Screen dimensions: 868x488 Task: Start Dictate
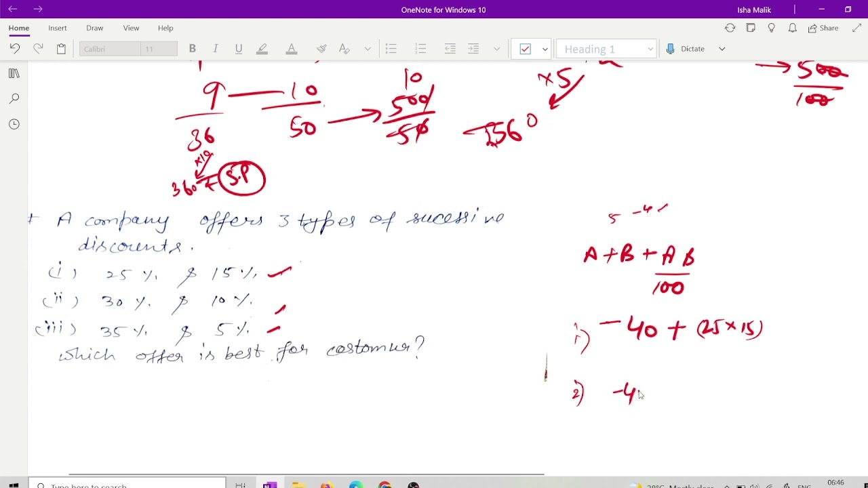click(x=686, y=49)
